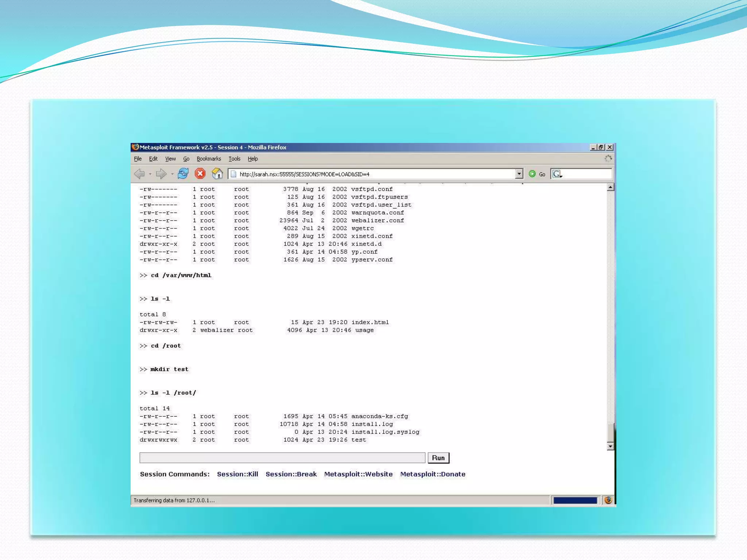Open the Metasploit::Website link

click(358, 474)
